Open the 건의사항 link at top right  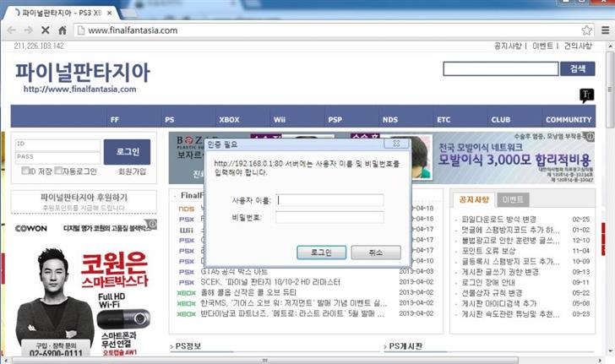pyautogui.click(x=578, y=46)
